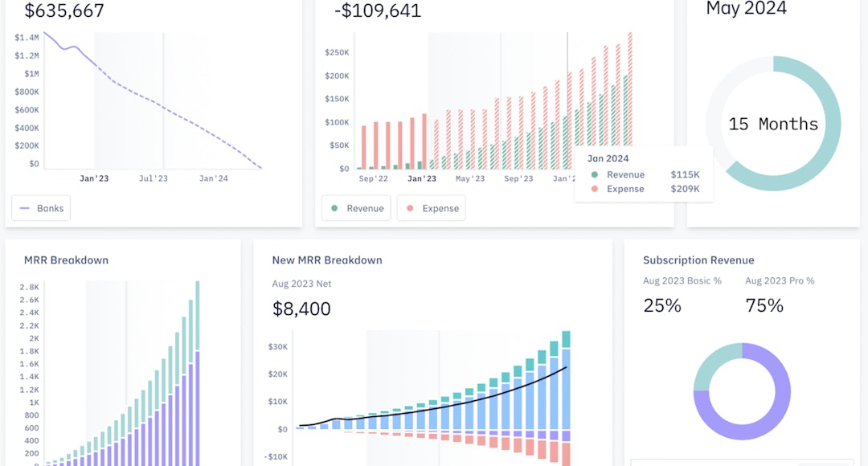This screenshot has height=466, width=868.
Task: Click the -$109,641 net figure
Action: tap(378, 11)
